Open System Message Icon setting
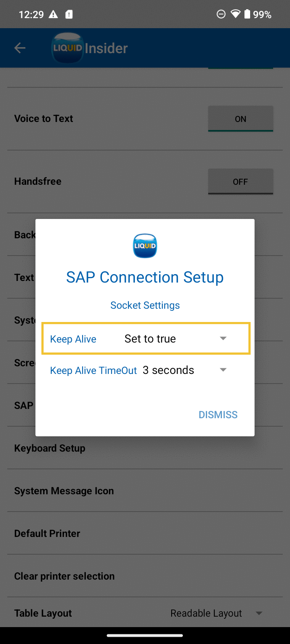 tap(64, 491)
